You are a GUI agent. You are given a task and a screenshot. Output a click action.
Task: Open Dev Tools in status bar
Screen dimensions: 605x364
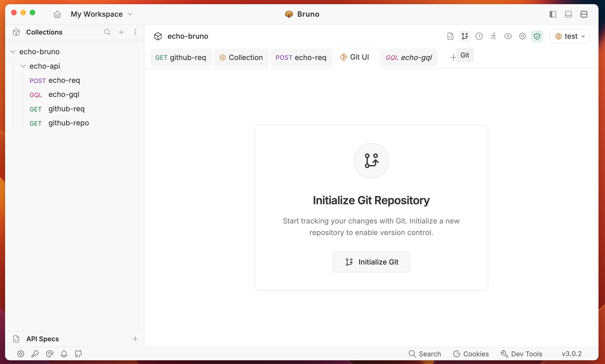tap(521, 354)
